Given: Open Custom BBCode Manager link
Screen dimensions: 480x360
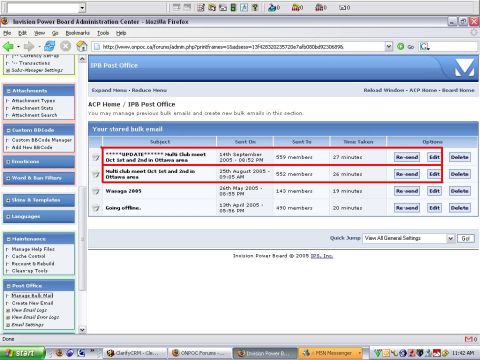Looking at the screenshot, I should click(42, 140).
